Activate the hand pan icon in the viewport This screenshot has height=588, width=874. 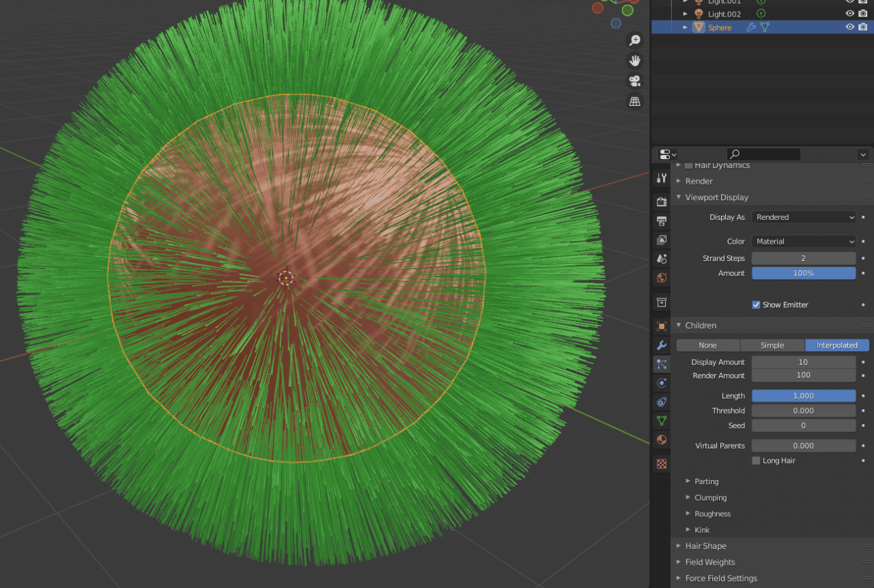634,60
